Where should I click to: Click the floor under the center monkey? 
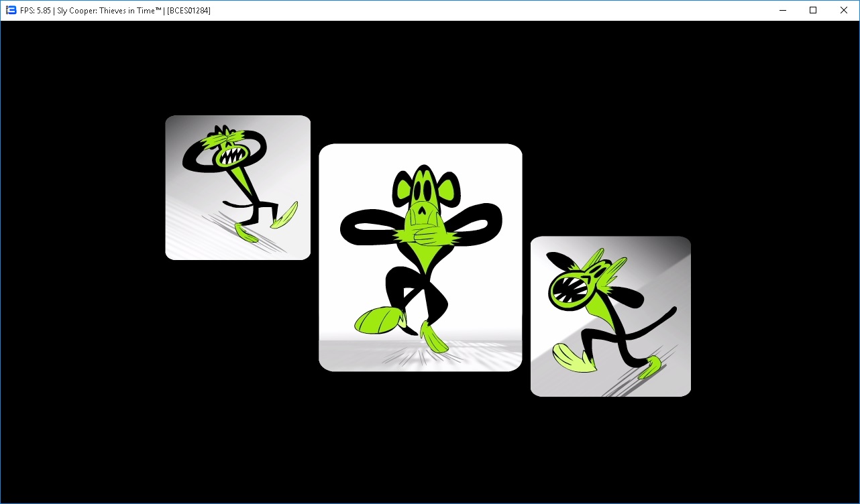[x=420, y=354]
